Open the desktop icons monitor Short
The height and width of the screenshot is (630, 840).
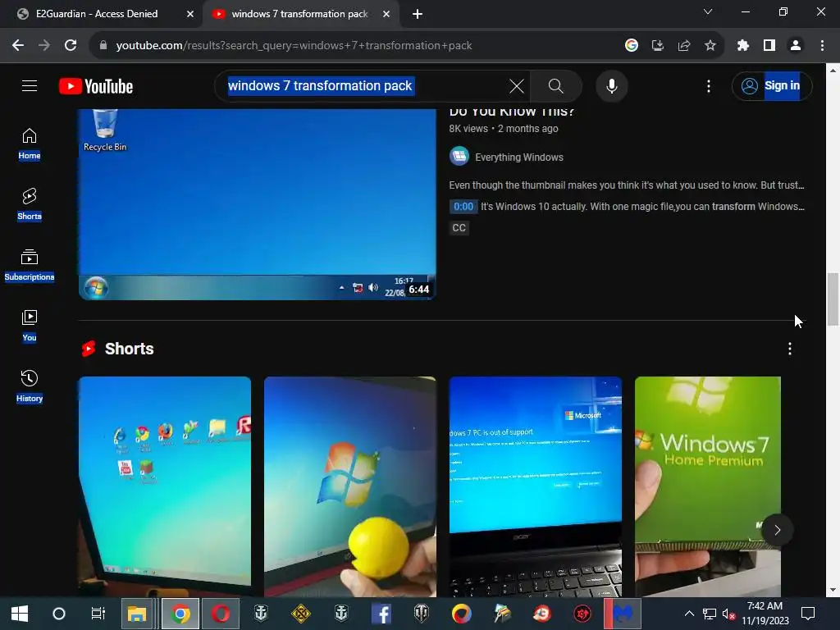[x=164, y=486]
